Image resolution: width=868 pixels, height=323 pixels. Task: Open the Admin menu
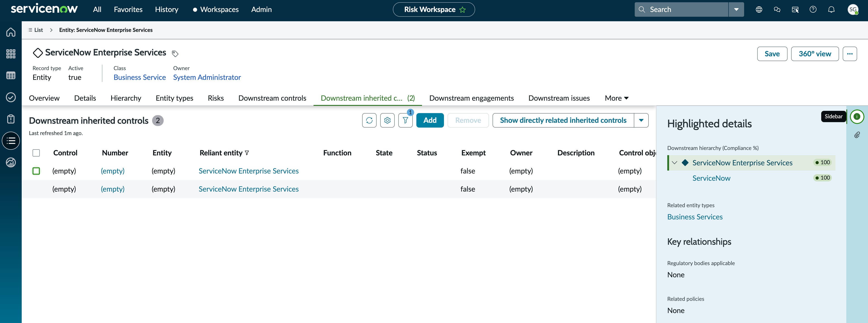262,9
